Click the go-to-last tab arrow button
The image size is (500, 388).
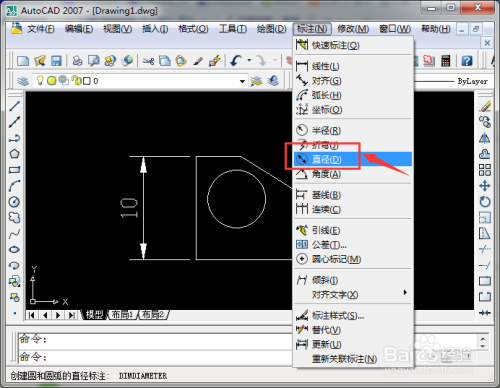click(x=72, y=315)
